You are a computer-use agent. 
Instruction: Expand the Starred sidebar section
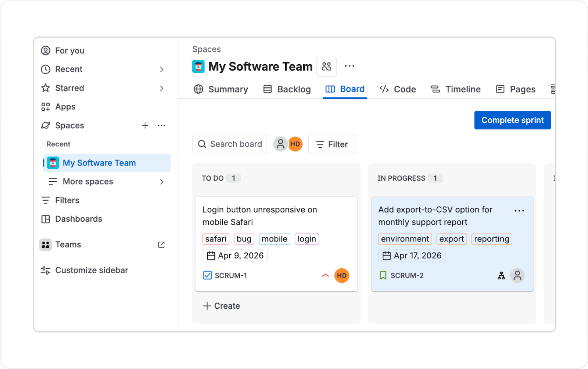(x=162, y=88)
